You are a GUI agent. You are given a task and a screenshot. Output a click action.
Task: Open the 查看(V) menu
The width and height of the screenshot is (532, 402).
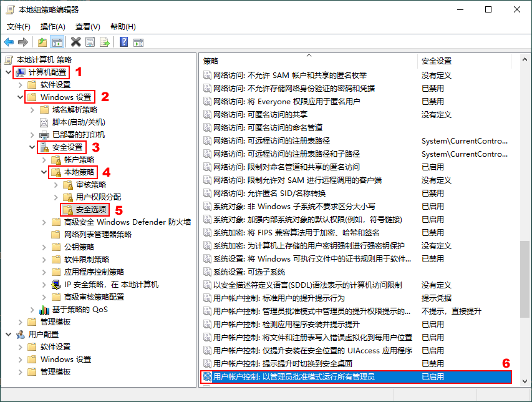pos(88,26)
